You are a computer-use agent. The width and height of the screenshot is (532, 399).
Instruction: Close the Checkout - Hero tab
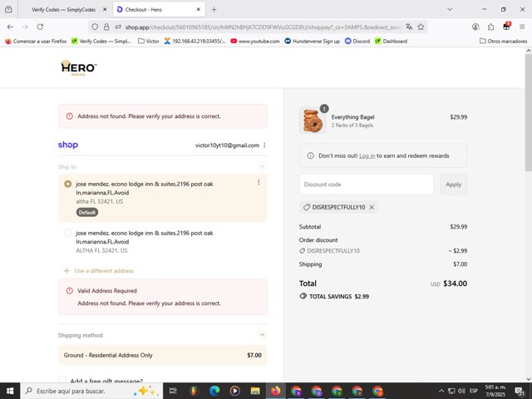199,9
